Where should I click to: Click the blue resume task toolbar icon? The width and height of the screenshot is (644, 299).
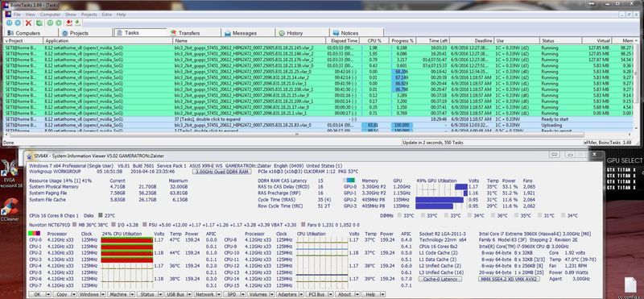(18, 23)
